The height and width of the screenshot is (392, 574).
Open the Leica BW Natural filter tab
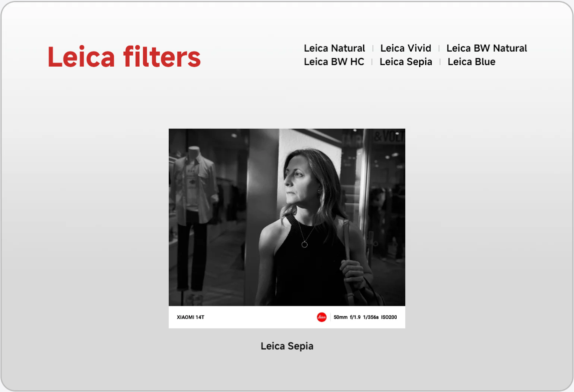(486, 49)
